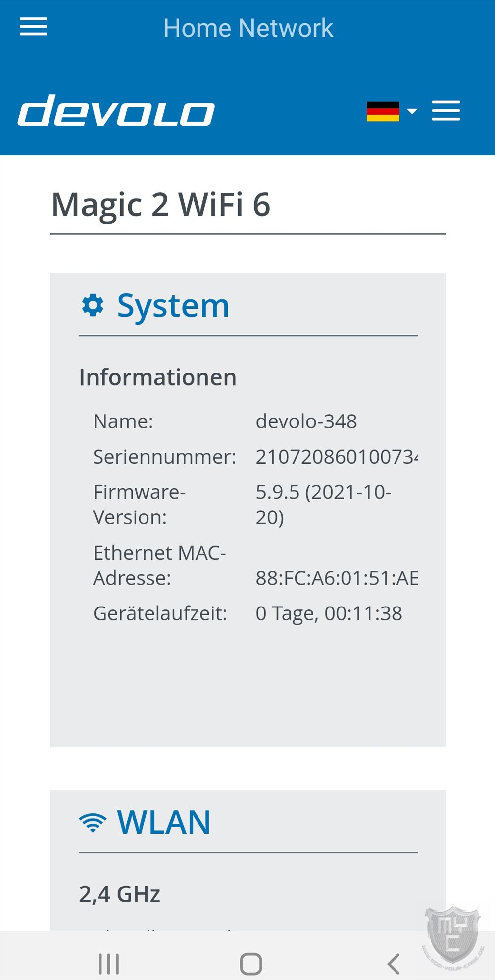Click the 2,4 GHz subsection heading

click(120, 894)
